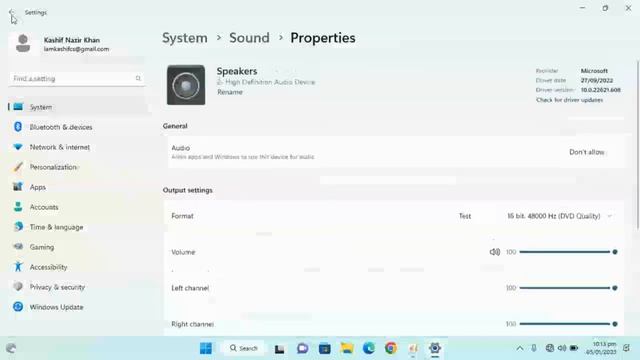The width and height of the screenshot is (640, 360).
Task: Click the taskbar microphone tray icon
Action: pos(534,348)
